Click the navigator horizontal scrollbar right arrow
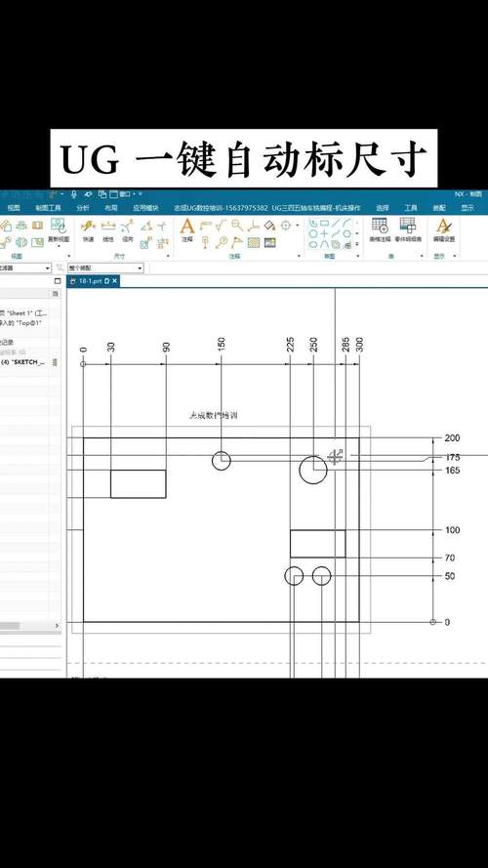488x868 pixels. 57,626
